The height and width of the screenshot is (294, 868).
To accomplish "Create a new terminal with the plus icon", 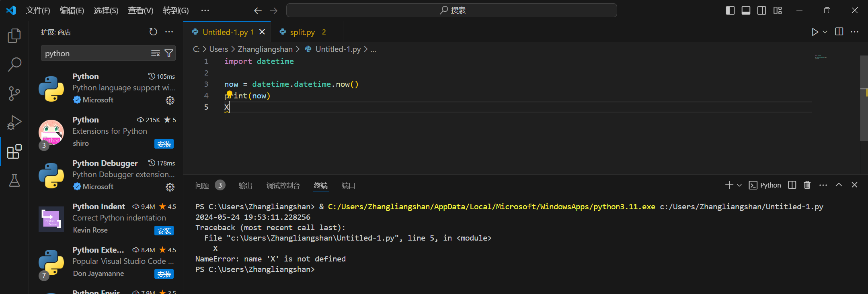I will tap(729, 185).
